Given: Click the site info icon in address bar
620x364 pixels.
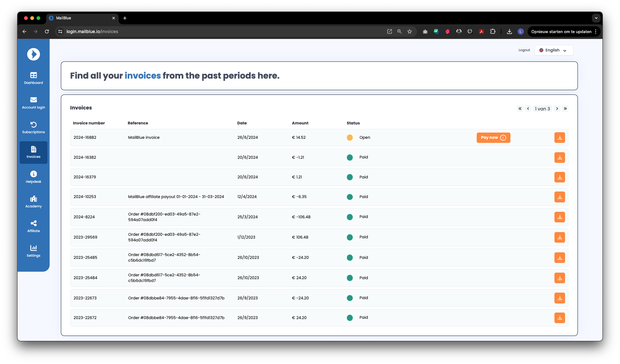Looking at the screenshot, I should (60, 32).
